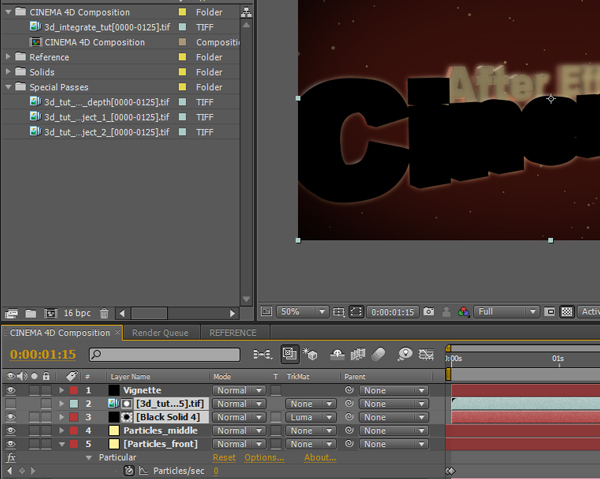Toggle mask and shape path visibility icon
This screenshot has width=600, height=479.
tap(356, 312)
